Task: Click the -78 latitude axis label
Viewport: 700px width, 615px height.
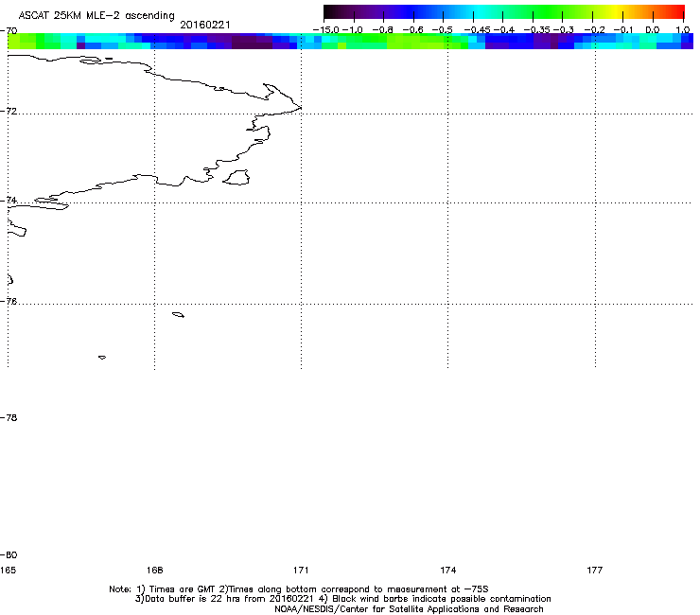Action: [9, 417]
